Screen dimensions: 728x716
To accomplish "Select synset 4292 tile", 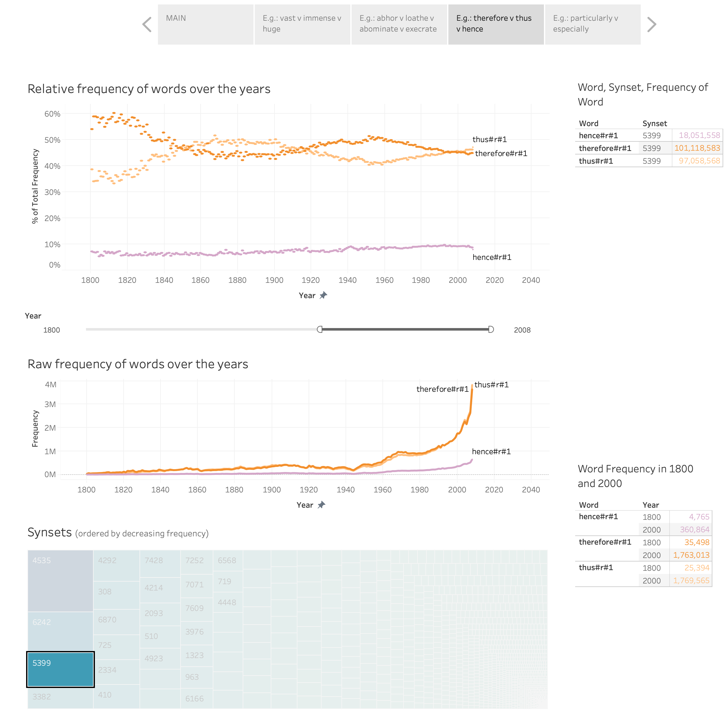I will (x=116, y=566).
